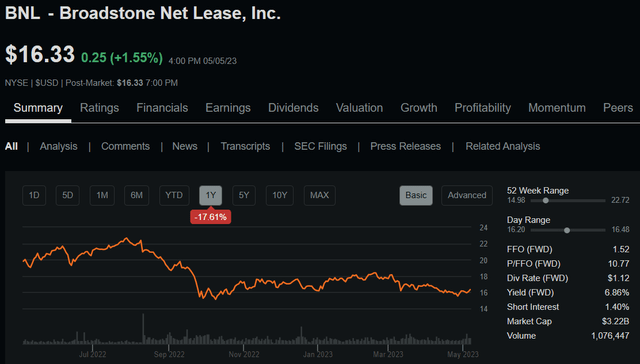
Task: Click the -17.61% performance badge
Action: click(211, 217)
